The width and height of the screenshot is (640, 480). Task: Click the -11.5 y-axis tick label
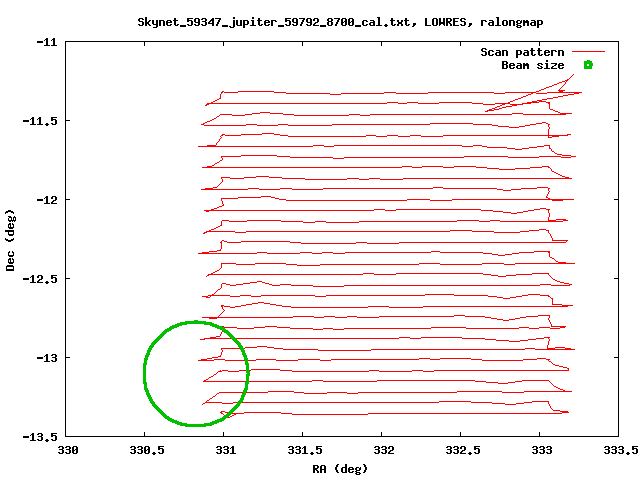[40, 121]
